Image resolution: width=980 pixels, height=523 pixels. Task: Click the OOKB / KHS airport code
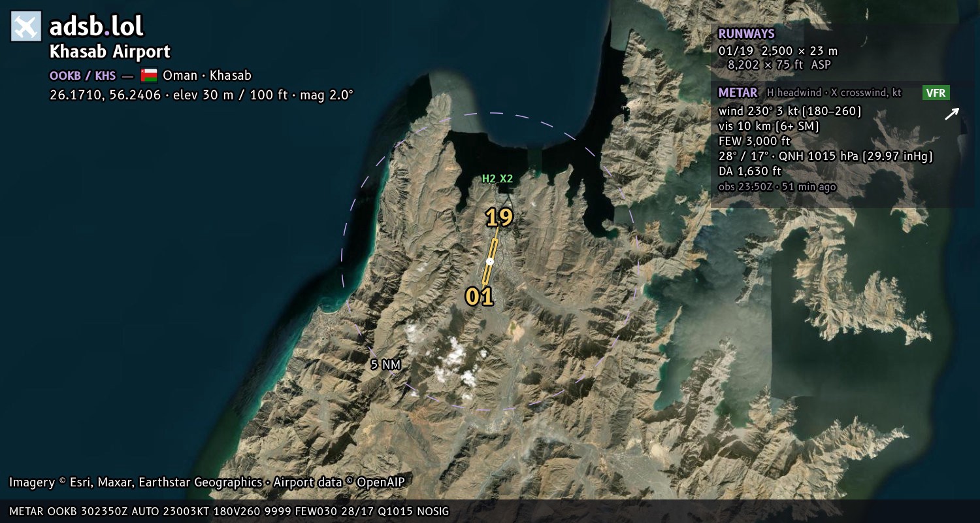[82, 75]
